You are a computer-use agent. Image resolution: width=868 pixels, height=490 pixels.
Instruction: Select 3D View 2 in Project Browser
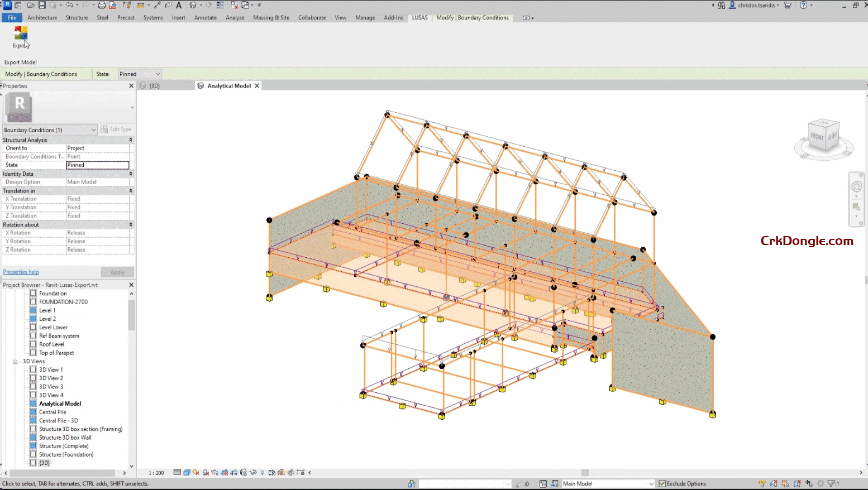50,378
